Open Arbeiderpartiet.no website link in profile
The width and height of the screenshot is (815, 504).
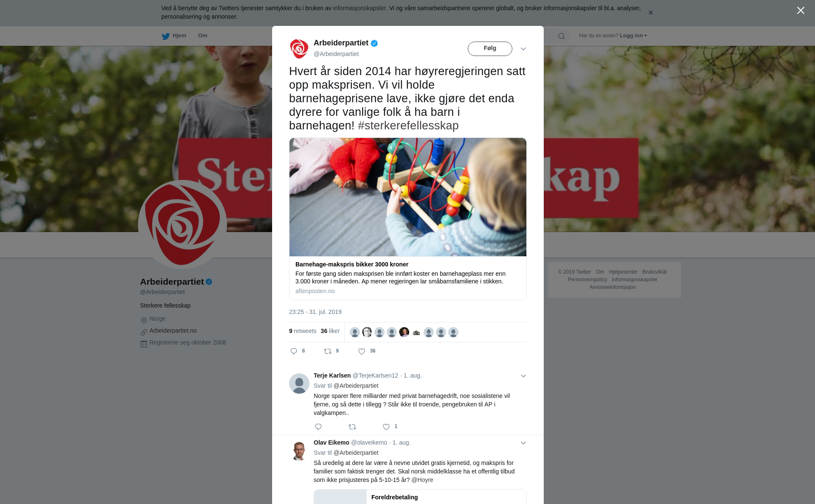(x=173, y=330)
